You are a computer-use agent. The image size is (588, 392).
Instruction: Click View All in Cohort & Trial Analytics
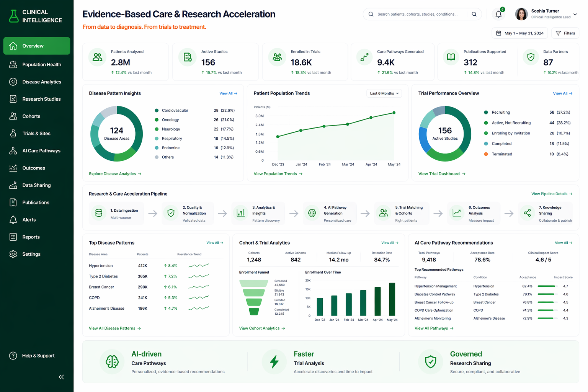point(390,243)
